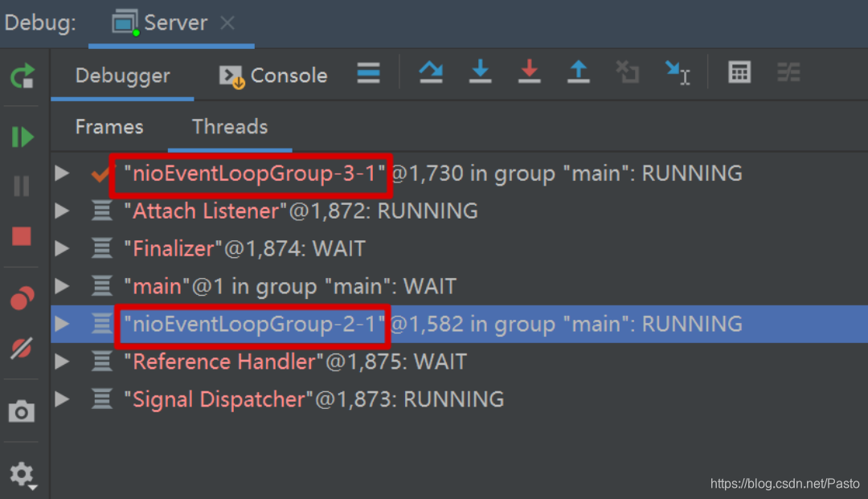868x499 pixels.
Task: Click Show Execution Point icon
Action: (368, 72)
